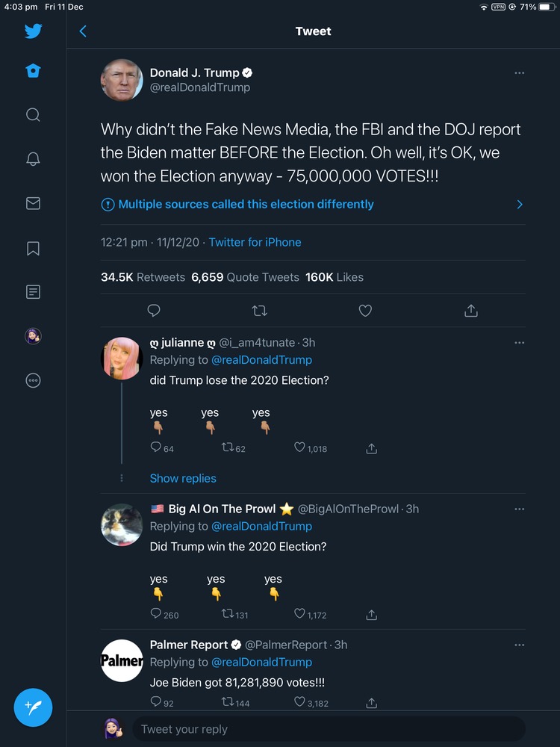Share the main Trump tweet

(x=471, y=311)
